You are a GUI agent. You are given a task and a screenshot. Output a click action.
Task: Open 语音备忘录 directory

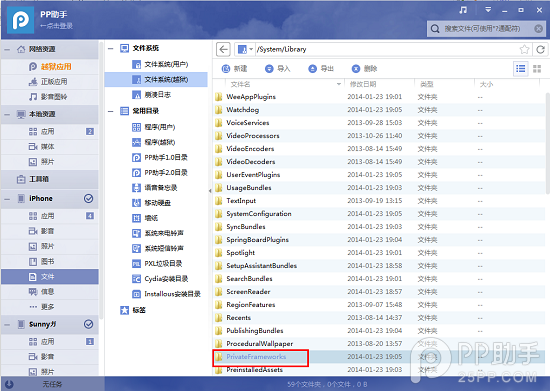[x=155, y=188]
